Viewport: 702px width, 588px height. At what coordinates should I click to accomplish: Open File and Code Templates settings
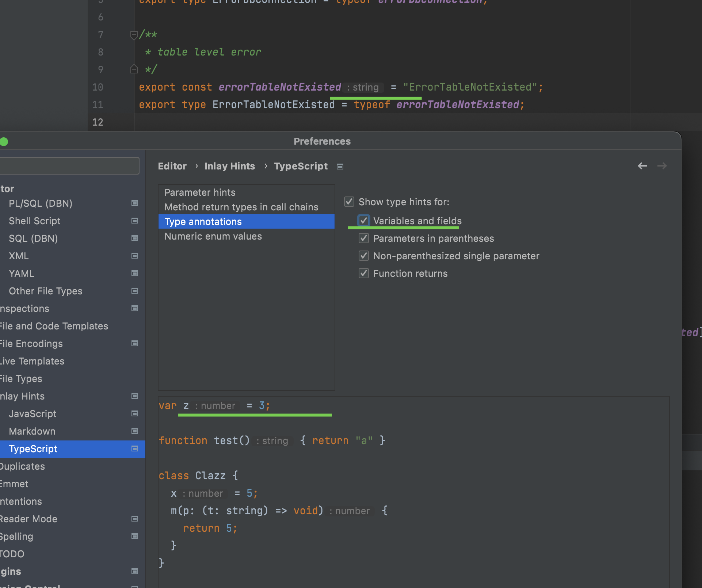pyautogui.click(x=54, y=326)
